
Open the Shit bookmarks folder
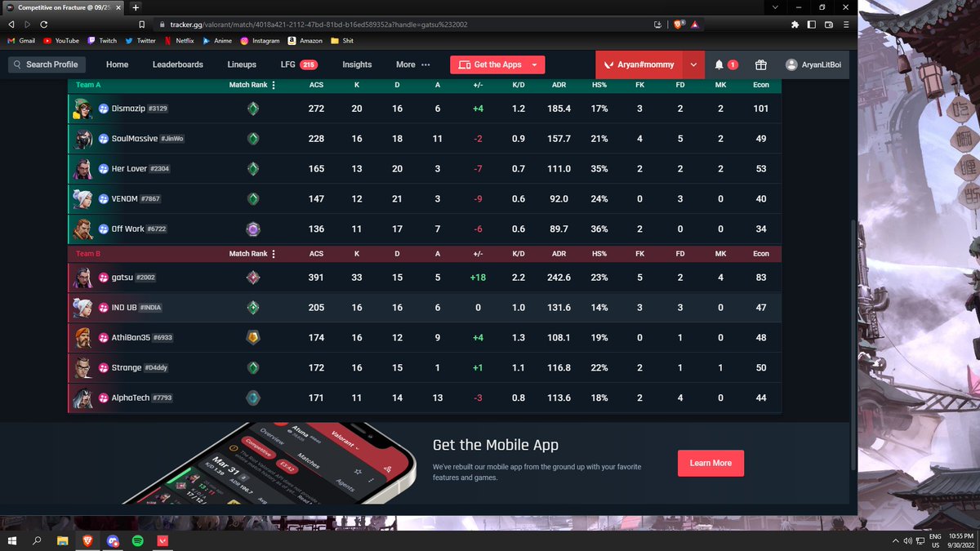pyautogui.click(x=342, y=41)
